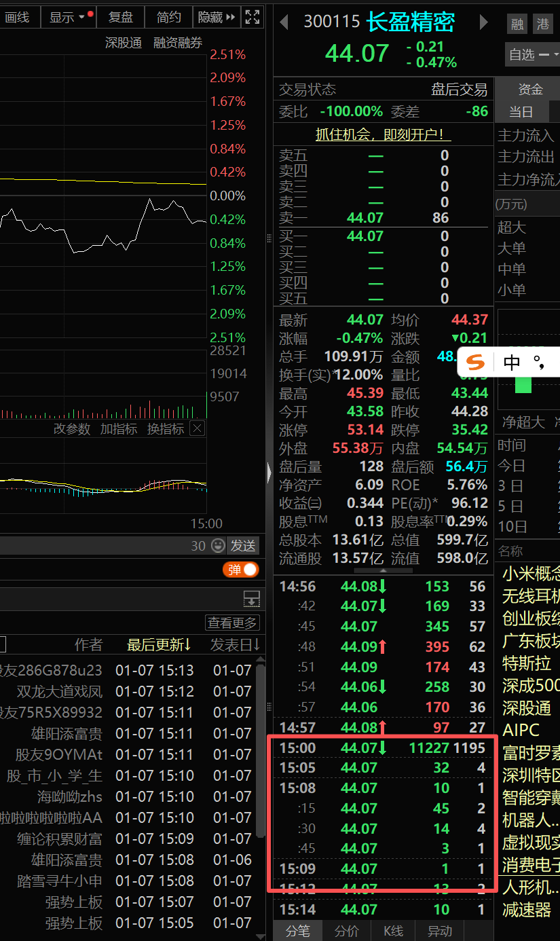Open the 机器人 concept sector
Screen dimensions: 560x941
pyautogui.click(x=531, y=819)
